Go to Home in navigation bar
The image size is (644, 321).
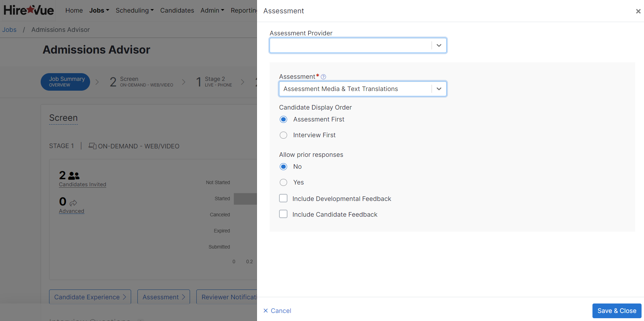74,11
